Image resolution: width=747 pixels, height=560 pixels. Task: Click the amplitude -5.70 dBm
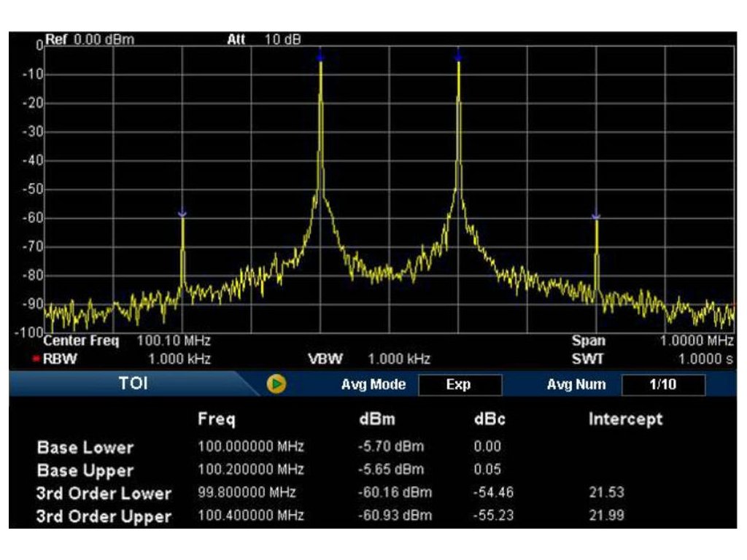[x=391, y=447]
